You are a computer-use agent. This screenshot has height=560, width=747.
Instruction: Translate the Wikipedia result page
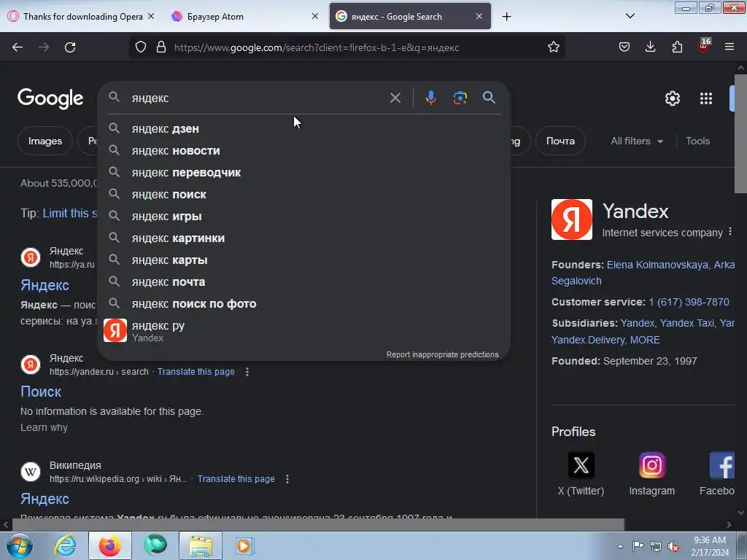[236, 479]
